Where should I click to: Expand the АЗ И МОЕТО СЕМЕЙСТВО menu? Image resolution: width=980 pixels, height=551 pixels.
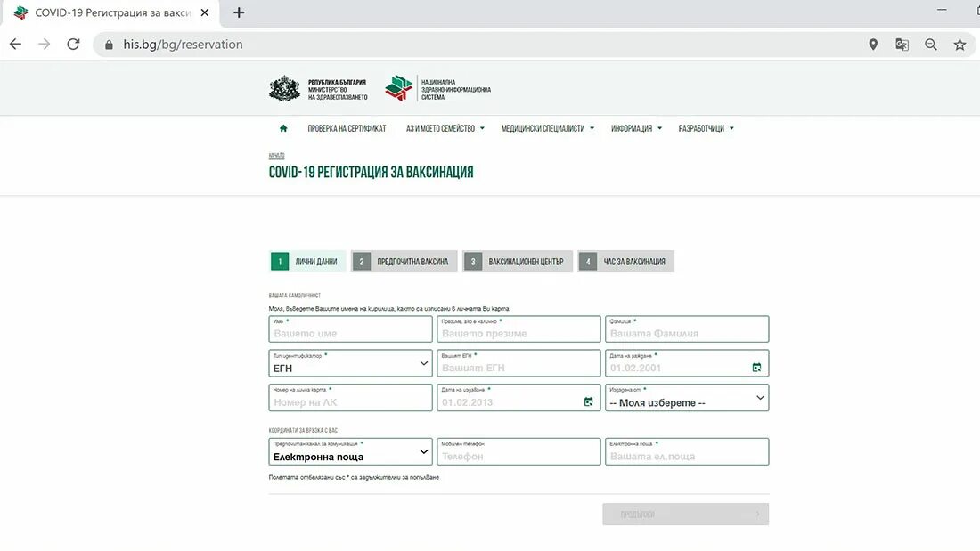[445, 128]
